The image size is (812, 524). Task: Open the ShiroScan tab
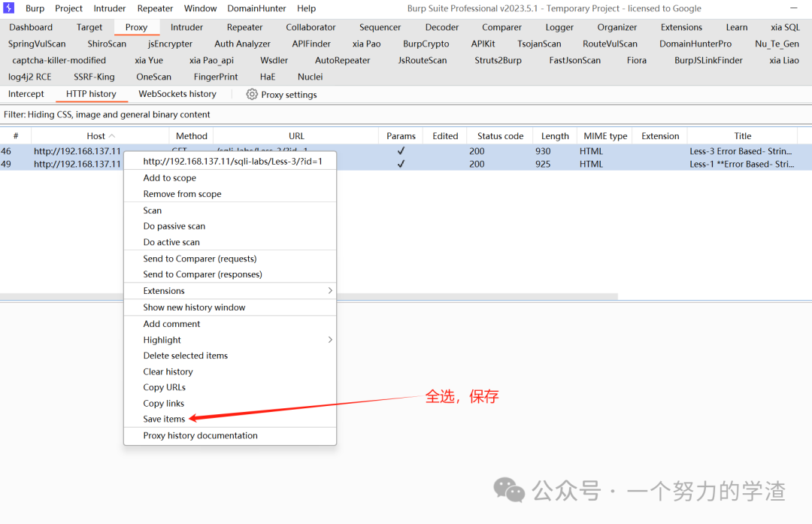107,44
